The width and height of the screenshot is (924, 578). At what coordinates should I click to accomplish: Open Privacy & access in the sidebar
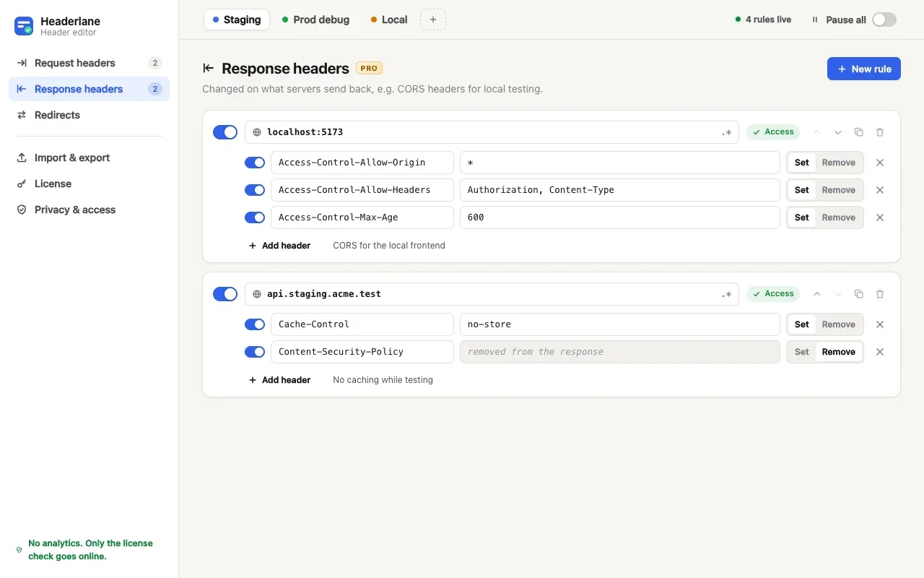[90, 210]
